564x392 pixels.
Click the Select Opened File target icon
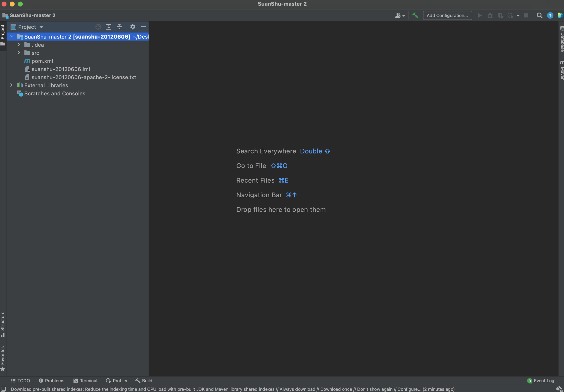tap(98, 27)
